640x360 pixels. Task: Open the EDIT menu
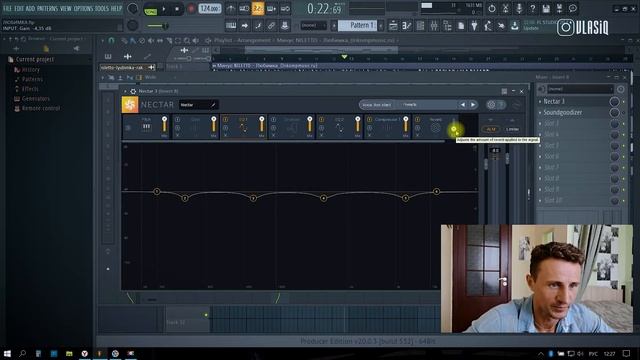19,8
